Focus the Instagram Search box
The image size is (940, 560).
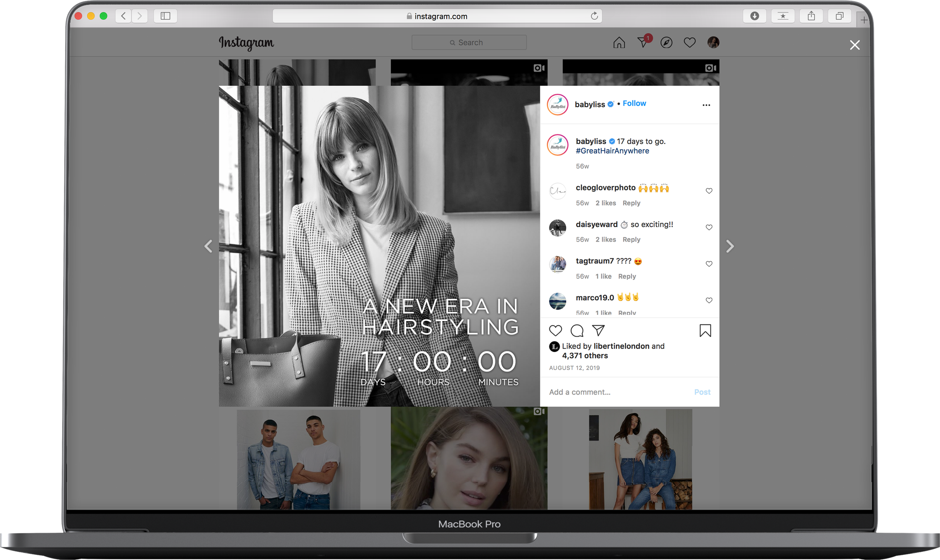coord(468,42)
